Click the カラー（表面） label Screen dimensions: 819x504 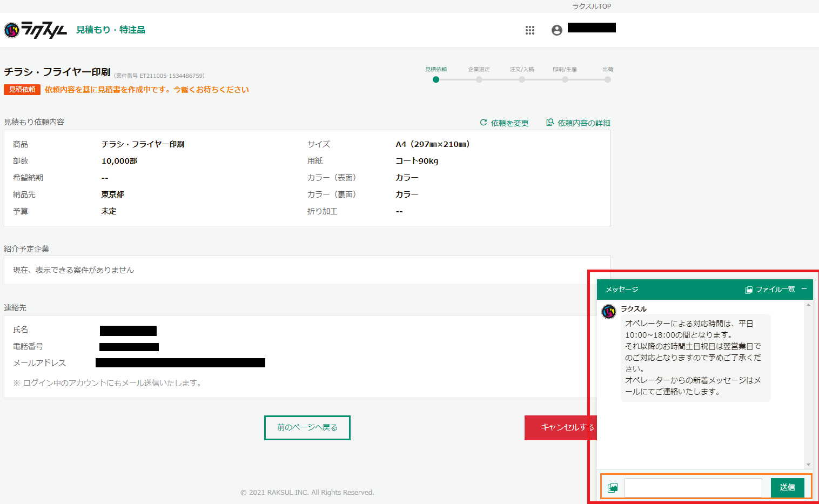coord(332,178)
